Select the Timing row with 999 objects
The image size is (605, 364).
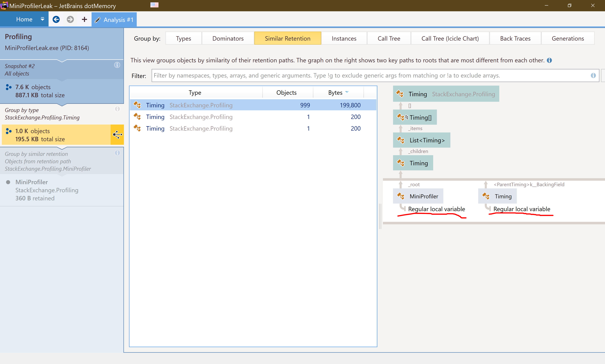coord(253,105)
